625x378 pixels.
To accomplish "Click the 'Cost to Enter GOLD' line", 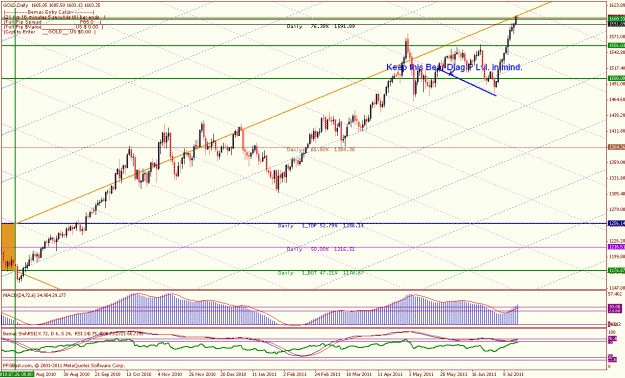I will 49,32.
